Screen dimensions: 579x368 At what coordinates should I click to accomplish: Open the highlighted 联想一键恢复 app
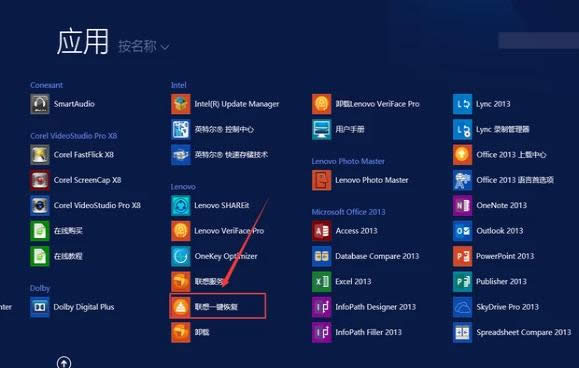click(217, 306)
